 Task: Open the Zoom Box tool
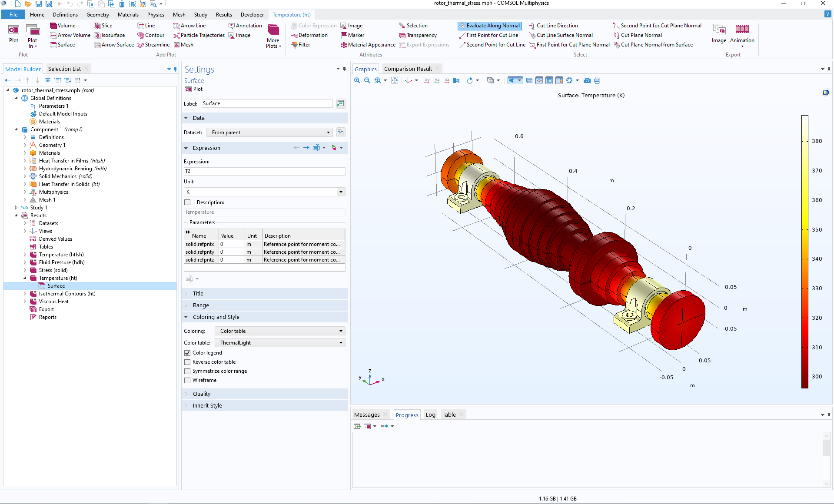(377, 80)
